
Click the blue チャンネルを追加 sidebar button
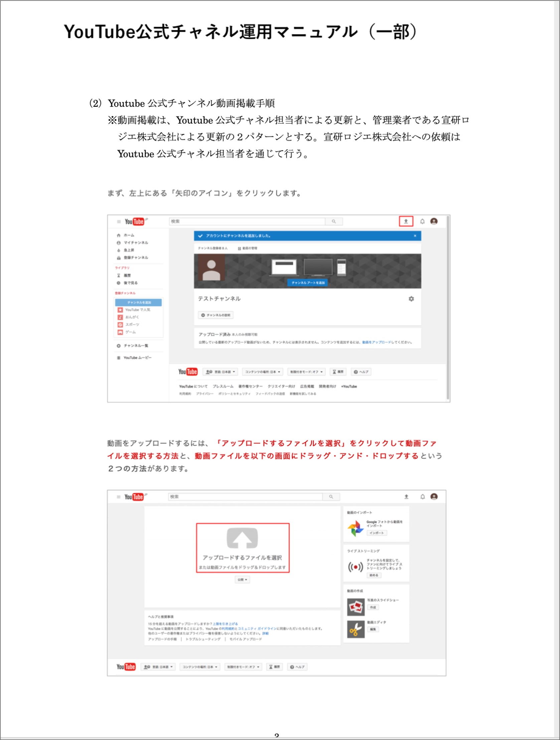[138, 302]
